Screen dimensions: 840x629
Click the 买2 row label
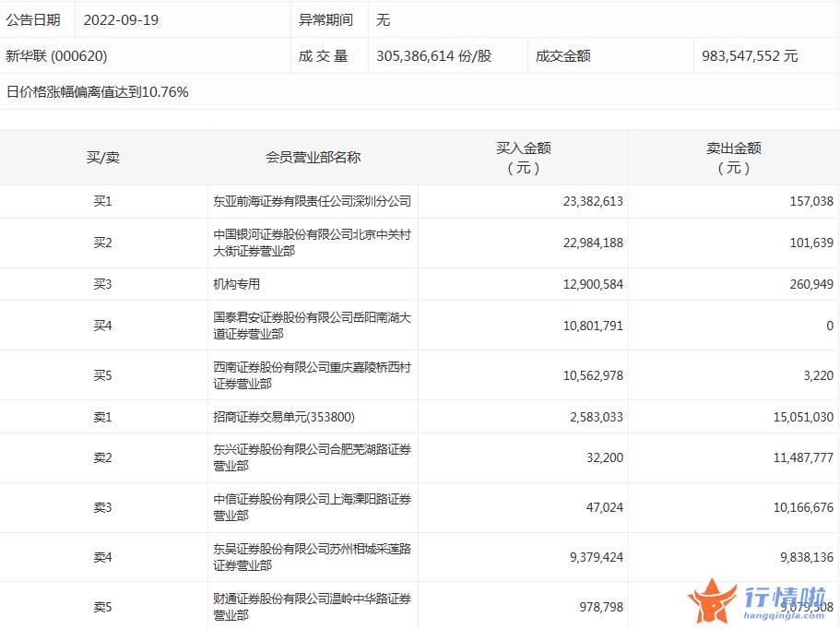pos(103,243)
